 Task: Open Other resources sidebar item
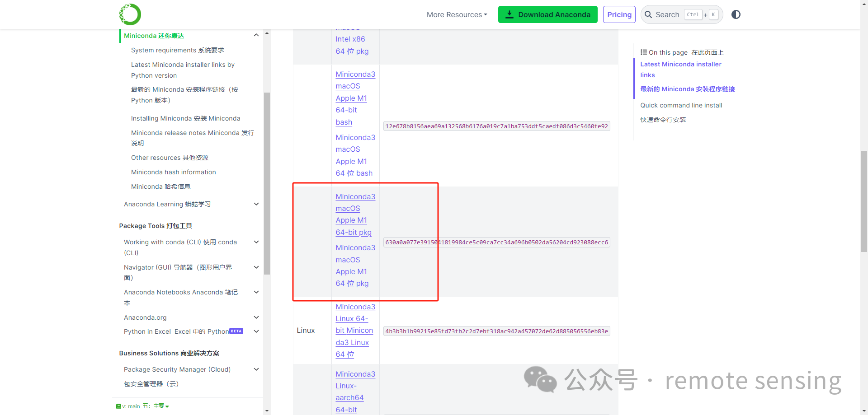click(x=170, y=158)
